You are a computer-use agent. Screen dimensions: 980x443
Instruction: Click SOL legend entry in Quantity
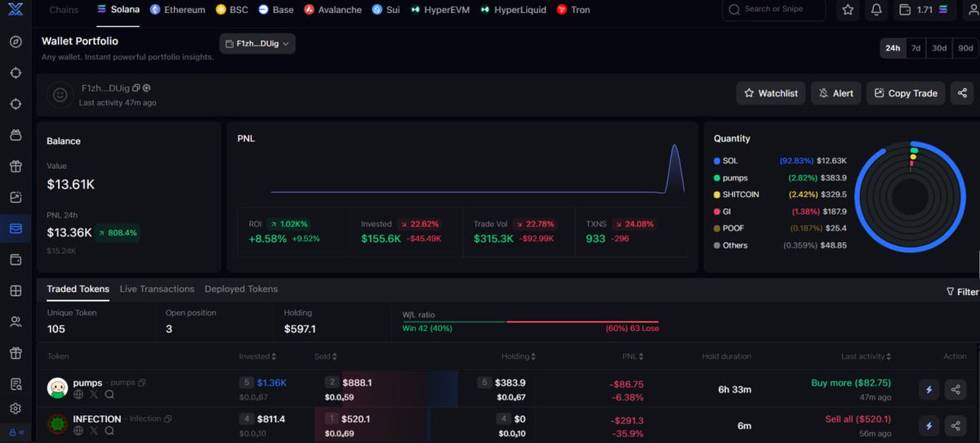(x=780, y=161)
